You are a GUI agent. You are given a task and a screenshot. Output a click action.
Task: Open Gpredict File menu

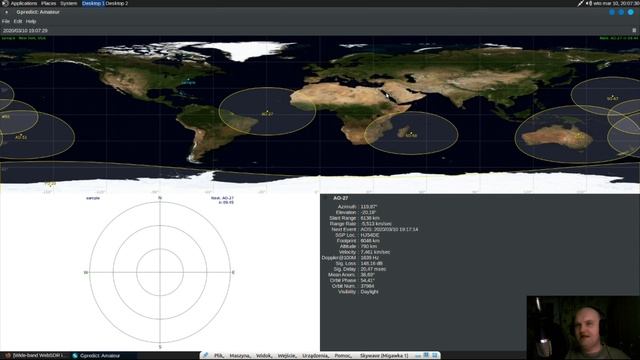(x=6, y=21)
